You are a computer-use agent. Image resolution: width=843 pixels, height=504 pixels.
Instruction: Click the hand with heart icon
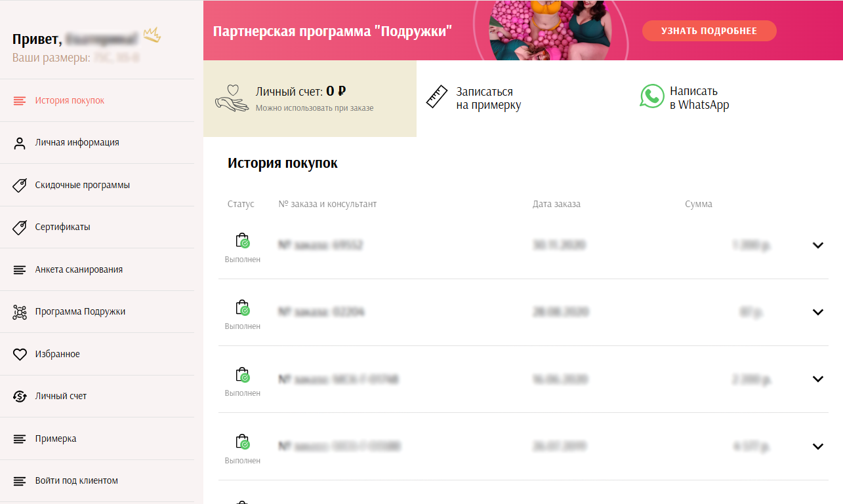(232, 98)
